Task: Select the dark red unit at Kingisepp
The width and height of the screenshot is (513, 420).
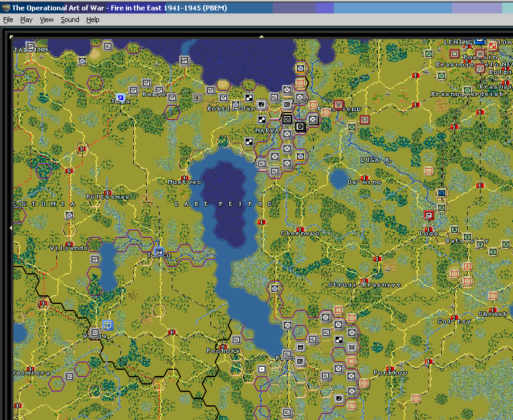Action: [339, 105]
